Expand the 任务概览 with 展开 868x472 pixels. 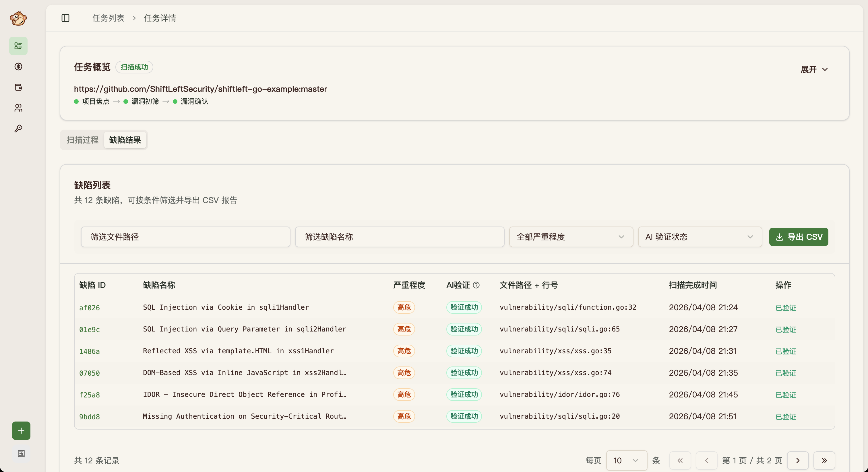(814, 69)
